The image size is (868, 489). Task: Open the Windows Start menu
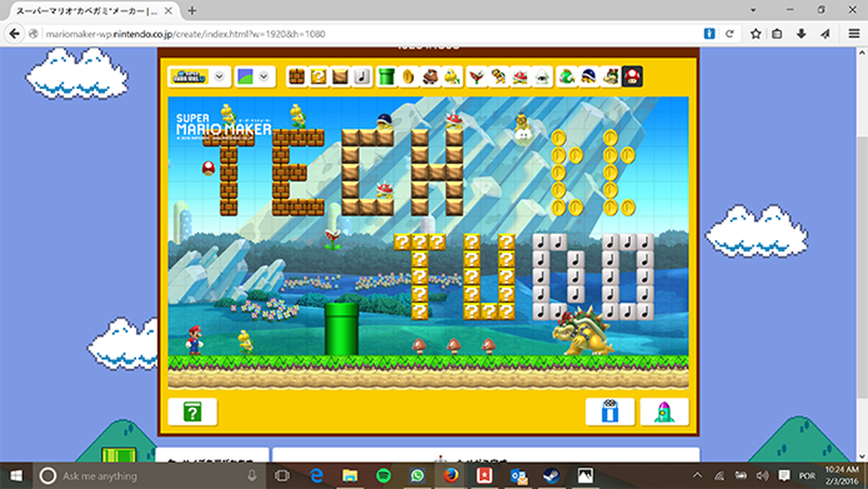(x=16, y=476)
